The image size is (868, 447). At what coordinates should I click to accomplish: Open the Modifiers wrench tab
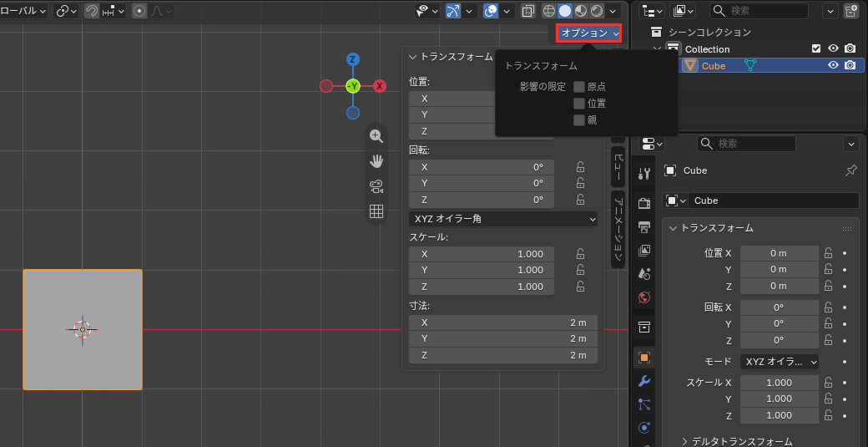(643, 381)
